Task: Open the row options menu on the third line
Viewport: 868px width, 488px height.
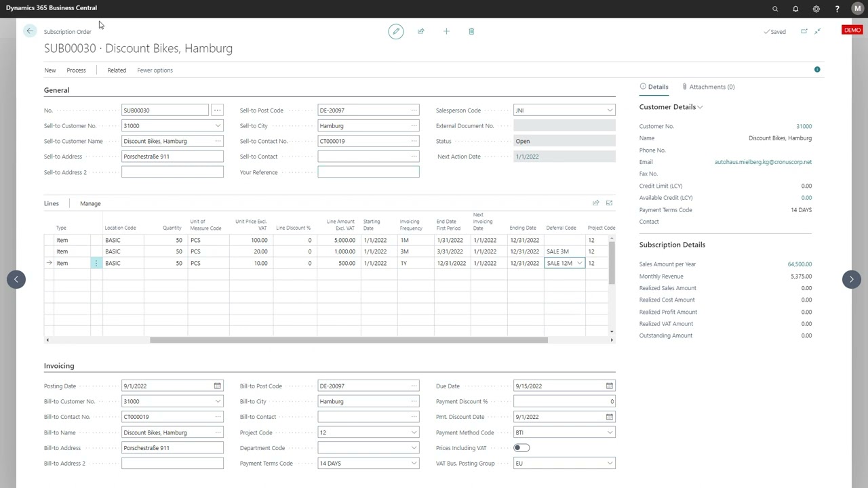Action: [x=96, y=263]
